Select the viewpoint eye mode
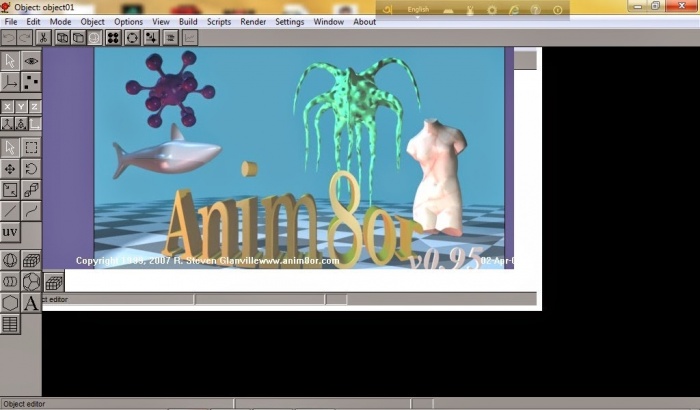The height and width of the screenshot is (410, 700). (31, 61)
